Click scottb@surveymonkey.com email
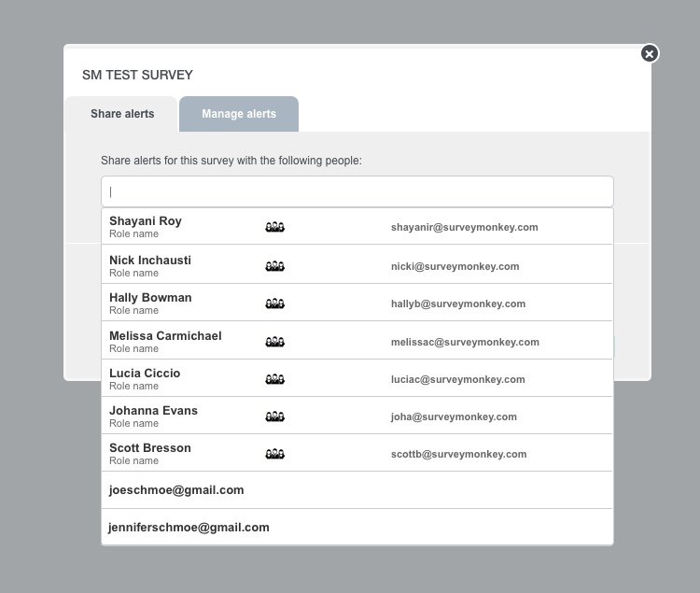This screenshot has height=593, width=700. tap(458, 454)
